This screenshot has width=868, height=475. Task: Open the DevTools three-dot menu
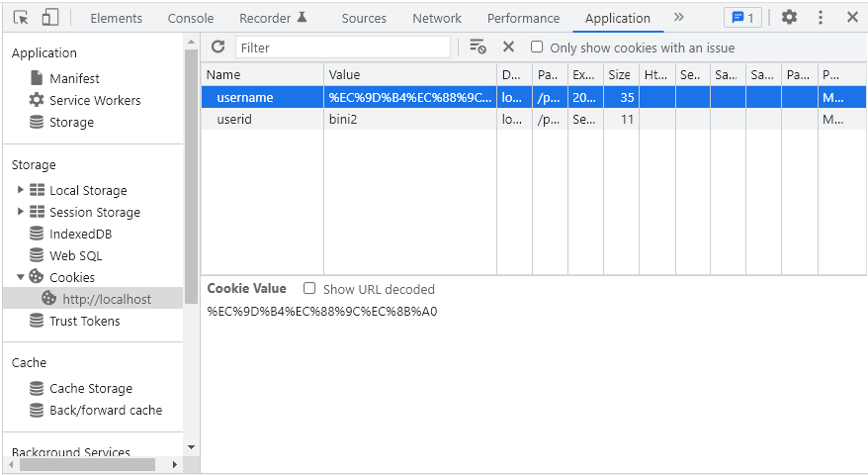point(821,18)
